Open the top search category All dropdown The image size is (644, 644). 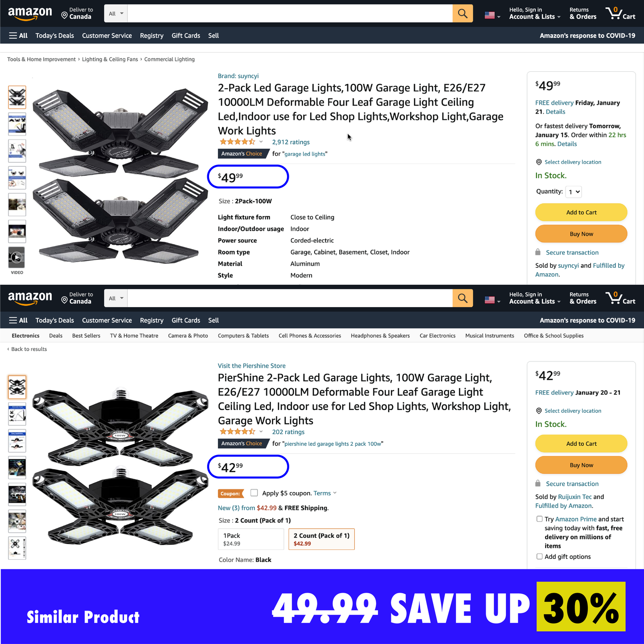tap(116, 13)
